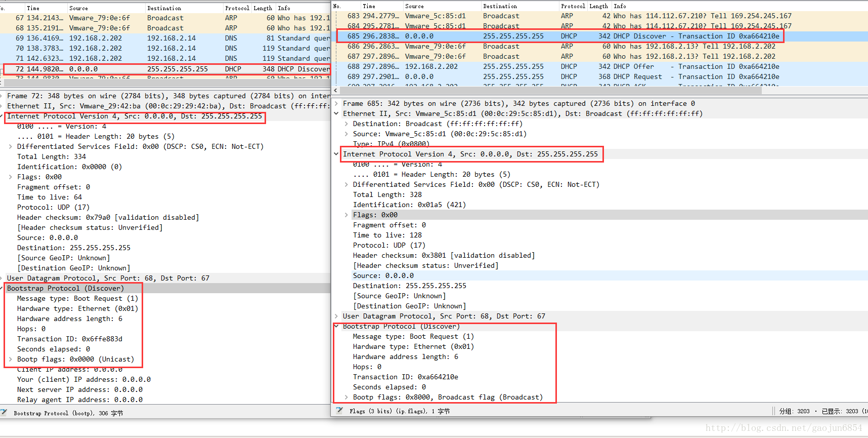The image size is (868, 438).
Task: Select packet 689 DHCP Request row
Action: pos(599,76)
